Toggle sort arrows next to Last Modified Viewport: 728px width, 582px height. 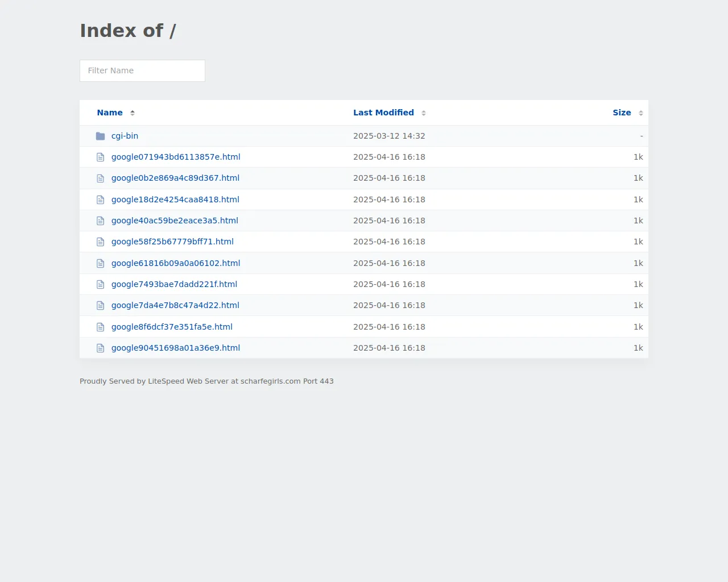tap(424, 113)
